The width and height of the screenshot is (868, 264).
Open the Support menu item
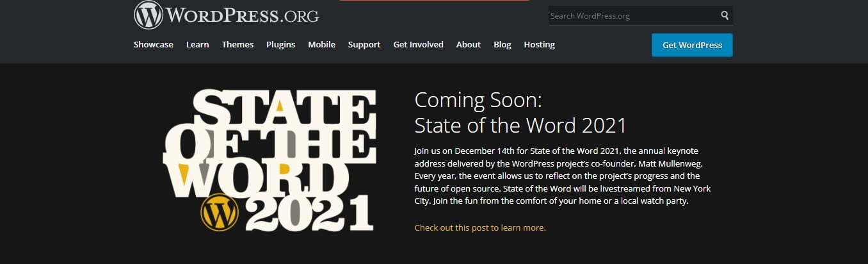point(364,45)
